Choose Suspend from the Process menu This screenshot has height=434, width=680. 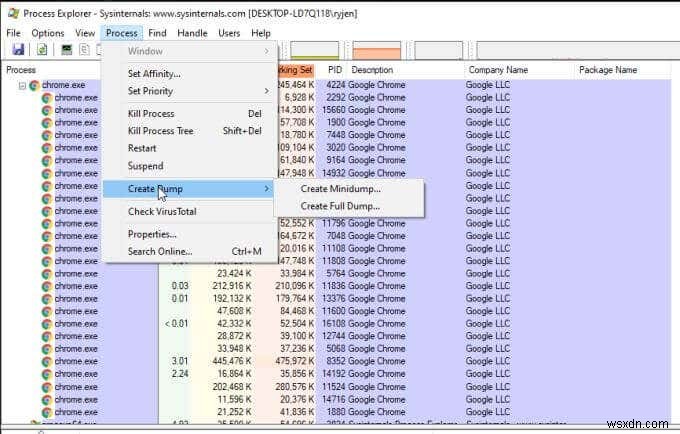190,166
